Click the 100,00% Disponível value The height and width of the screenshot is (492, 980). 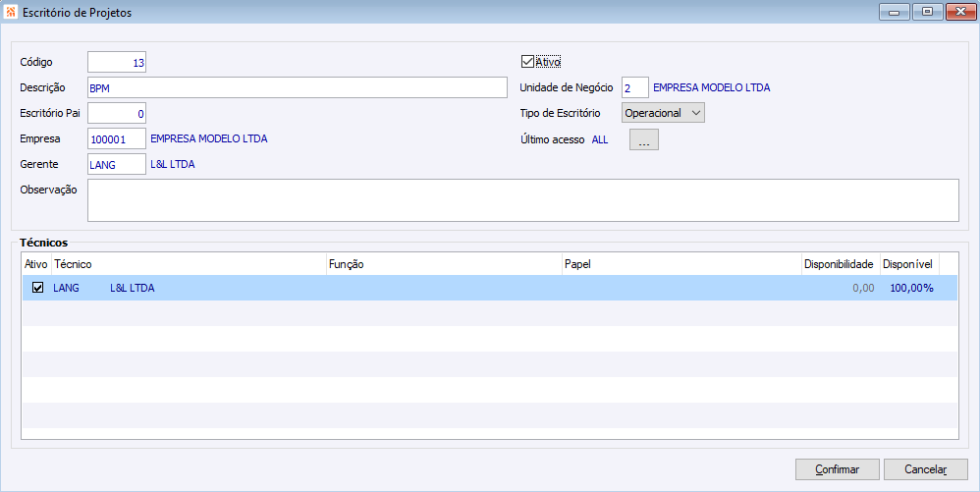tap(911, 288)
